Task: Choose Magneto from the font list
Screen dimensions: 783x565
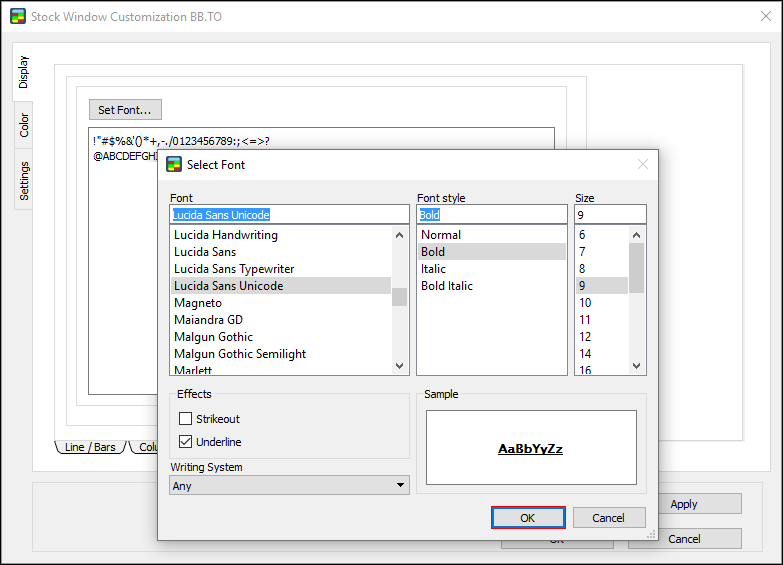Action: point(198,303)
